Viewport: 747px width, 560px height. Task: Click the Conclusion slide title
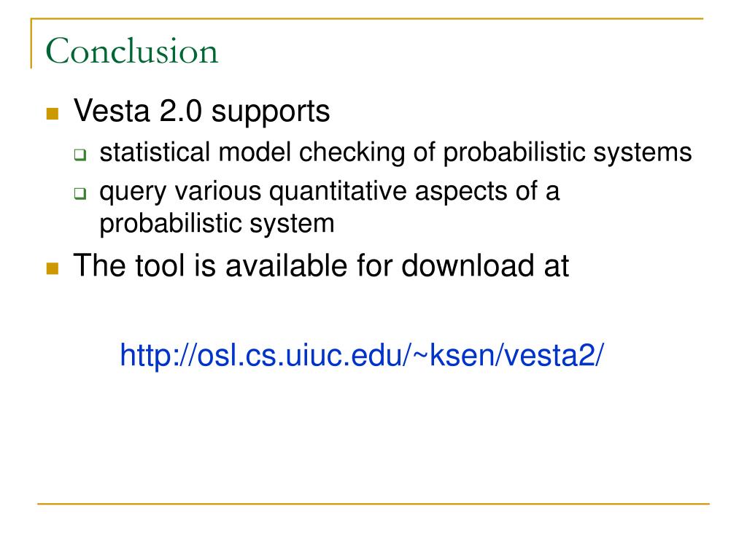[131, 51]
